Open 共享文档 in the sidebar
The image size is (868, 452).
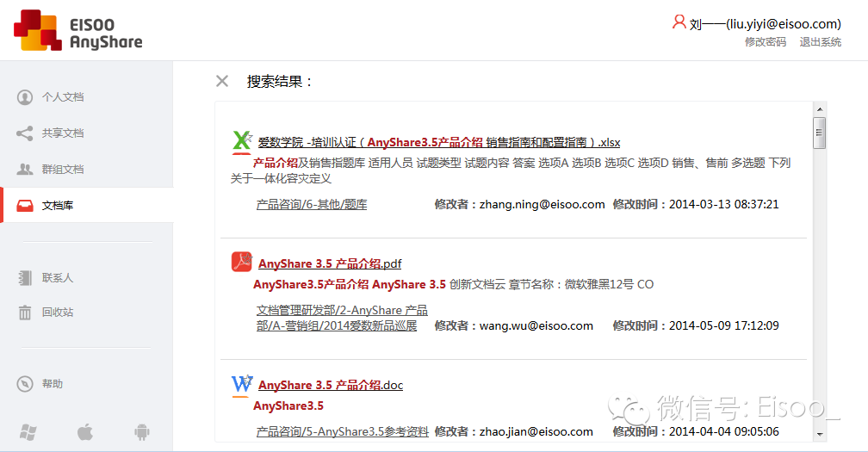[63, 133]
